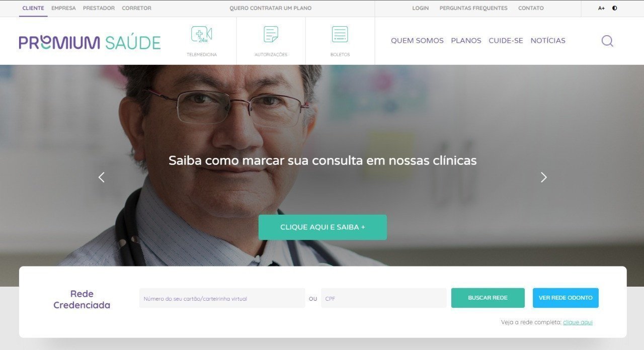This screenshot has width=644, height=350.
Task: Switch to the Prestador tab
Action: click(x=99, y=8)
